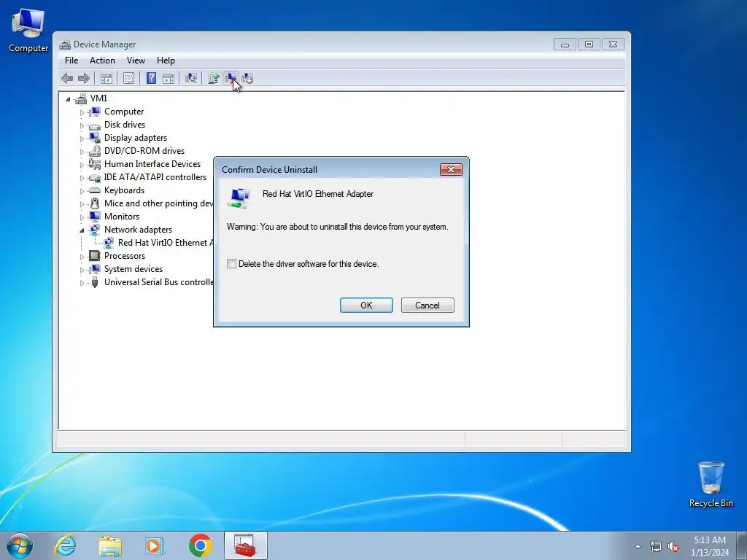Open the Action menu
The width and height of the screenshot is (747, 560).
tap(102, 61)
